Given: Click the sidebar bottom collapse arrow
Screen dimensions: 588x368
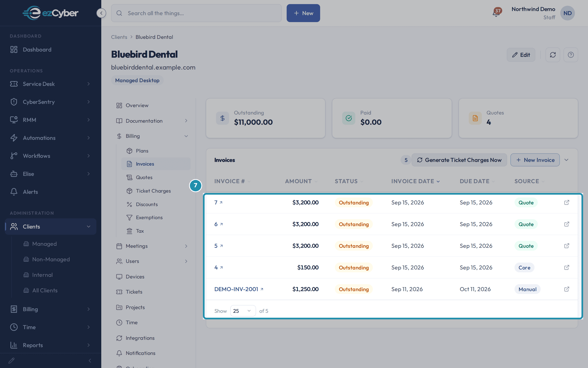Looking at the screenshot, I should (90, 360).
